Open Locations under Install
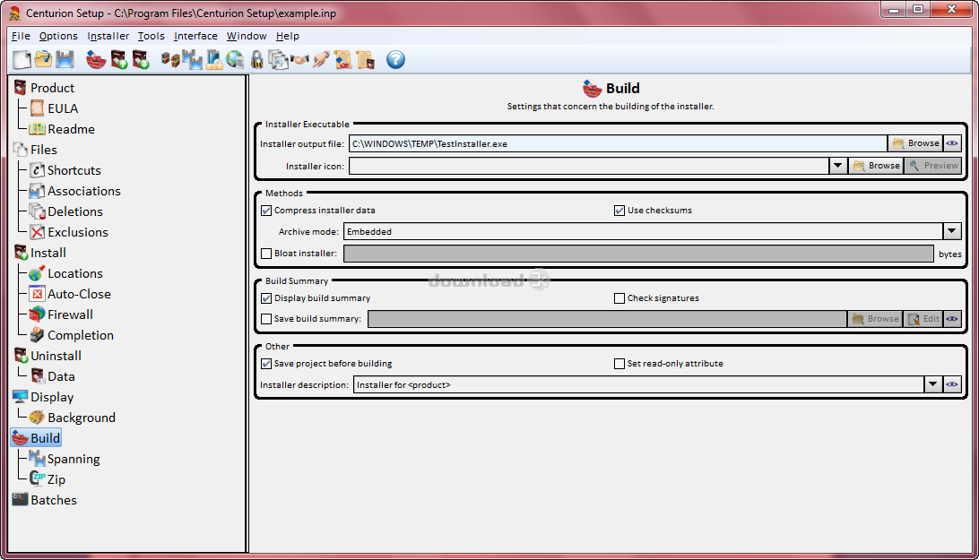The height and width of the screenshot is (560, 979). 75,273
